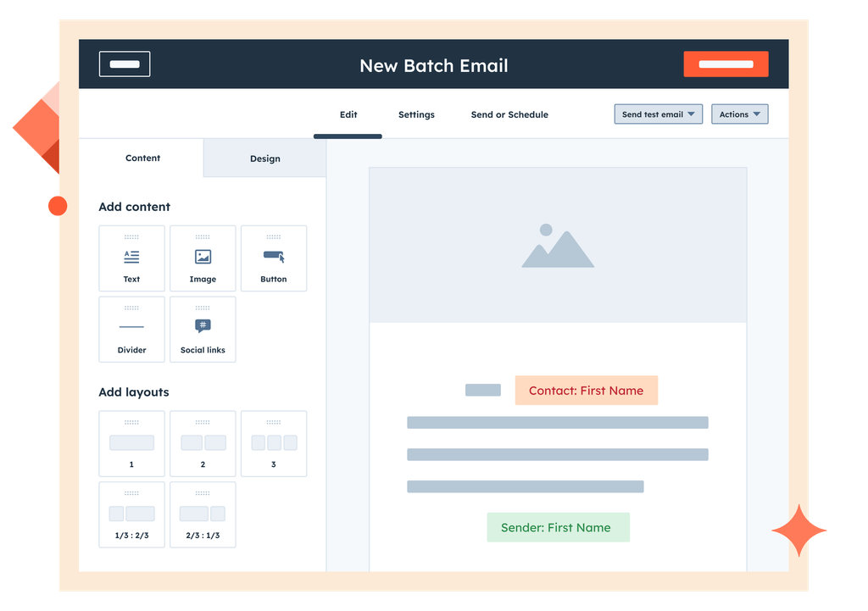Choose the 2/3 : 1/3 layout
The height and width of the screenshot is (611, 868).
203,514
